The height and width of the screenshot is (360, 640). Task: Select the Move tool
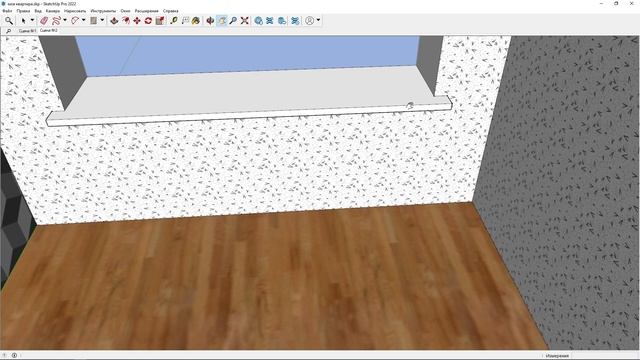(137, 20)
